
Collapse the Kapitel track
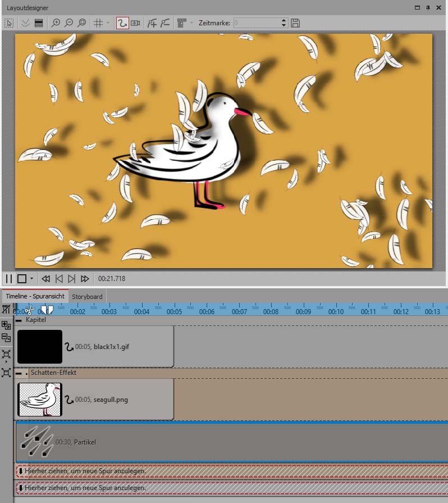coord(19,320)
